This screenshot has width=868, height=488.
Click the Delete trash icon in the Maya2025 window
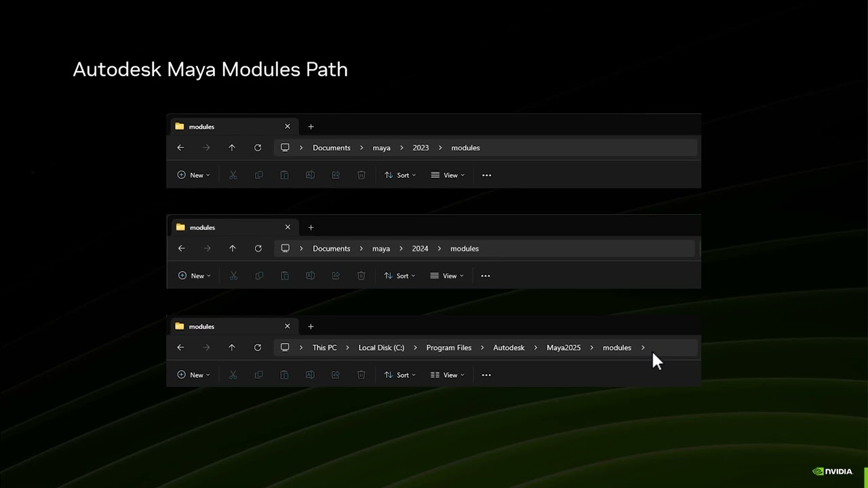pyautogui.click(x=361, y=375)
